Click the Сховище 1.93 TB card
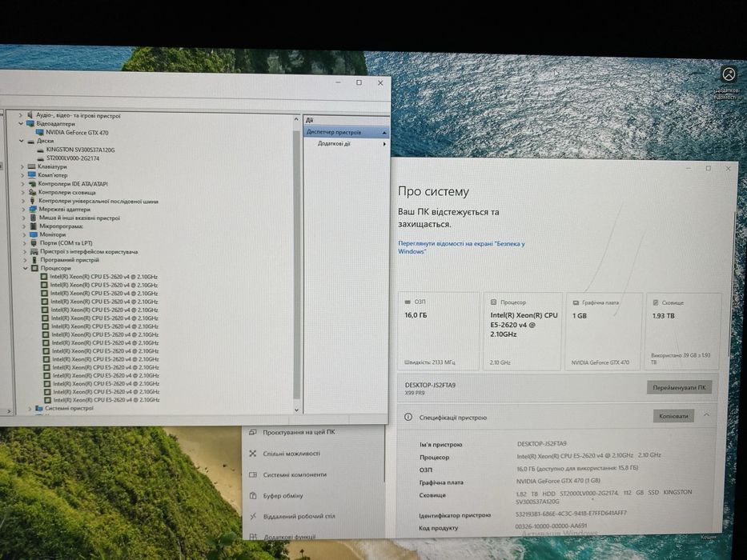Image resolution: width=747 pixels, height=560 pixels. pos(683,331)
